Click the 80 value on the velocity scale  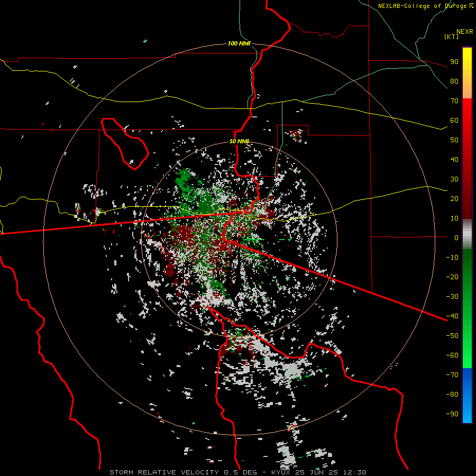coord(454,81)
